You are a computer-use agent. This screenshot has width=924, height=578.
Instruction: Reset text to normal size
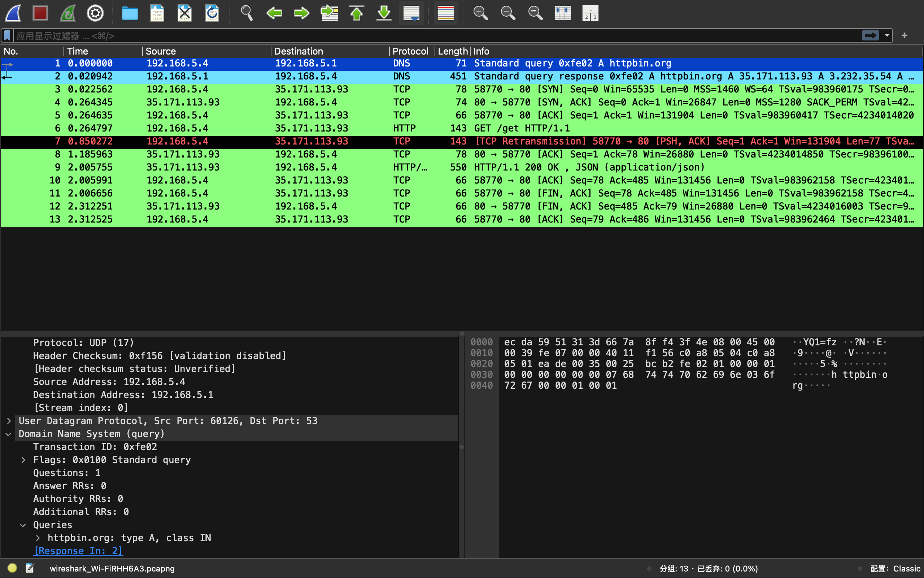[x=536, y=13]
